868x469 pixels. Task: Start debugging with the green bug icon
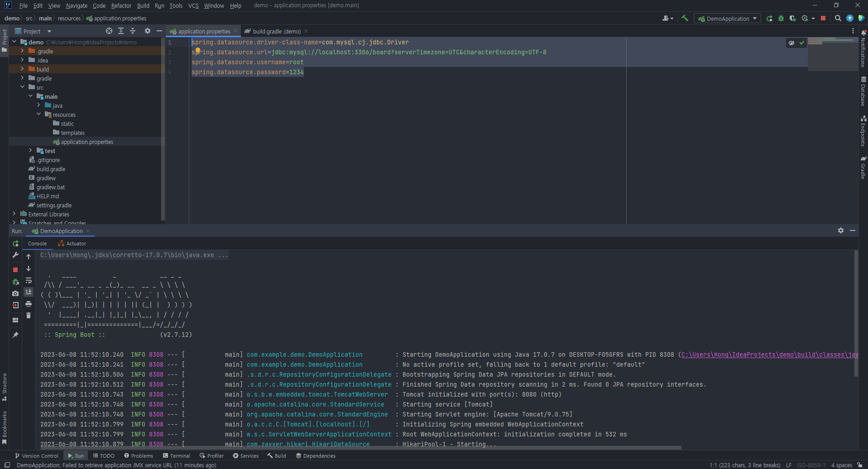tap(781, 19)
